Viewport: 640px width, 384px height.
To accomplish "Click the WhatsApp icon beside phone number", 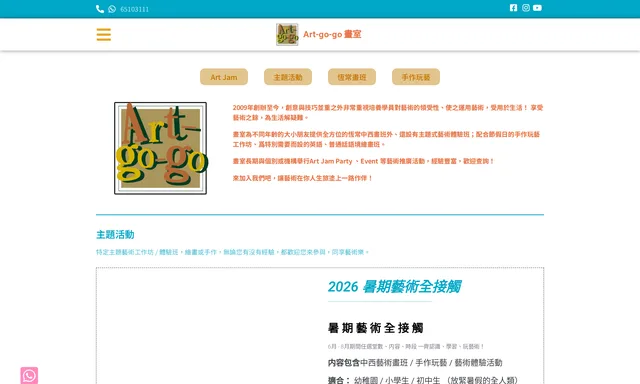I will click(112, 9).
